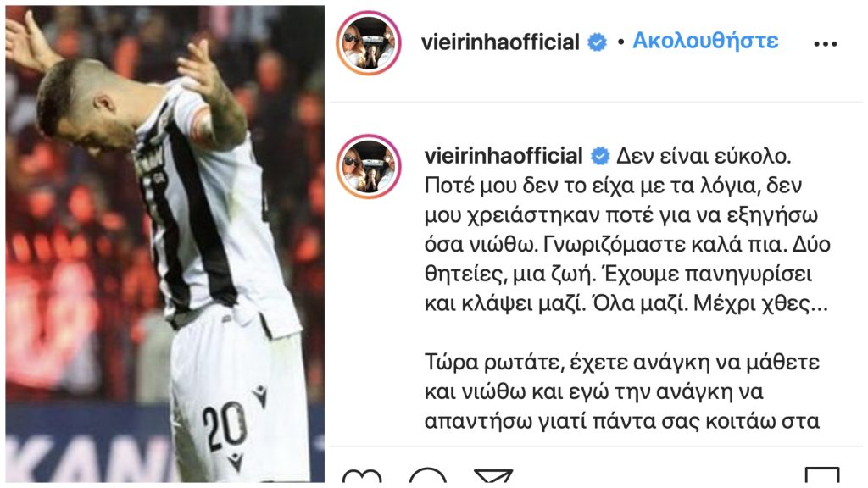Image resolution: width=868 pixels, height=488 pixels.
Task: Open comments via the speech bubble icon
Action: 427,476
